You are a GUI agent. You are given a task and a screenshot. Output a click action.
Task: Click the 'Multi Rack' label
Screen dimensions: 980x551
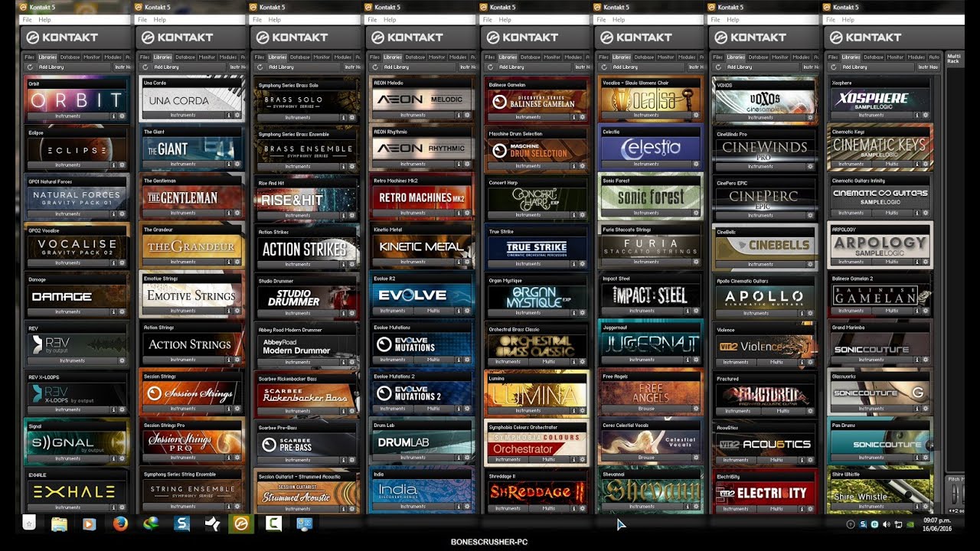(954, 58)
